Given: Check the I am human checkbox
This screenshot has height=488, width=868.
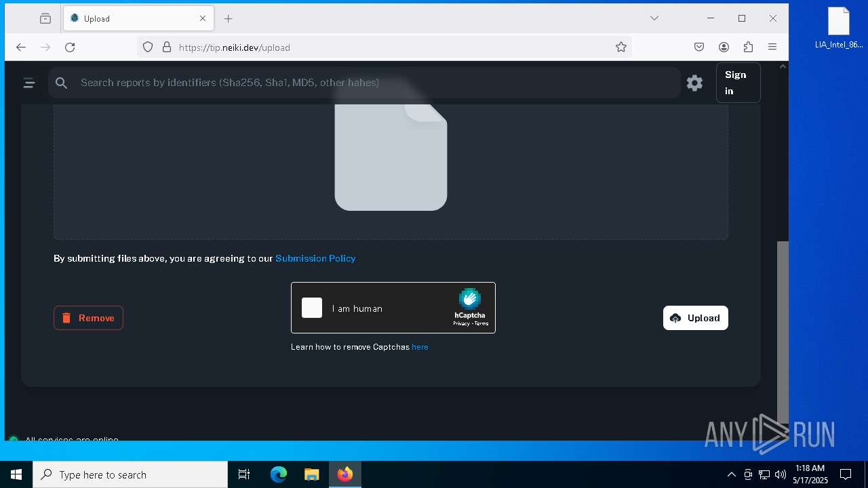Looking at the screenshot, I should [312, 308].
